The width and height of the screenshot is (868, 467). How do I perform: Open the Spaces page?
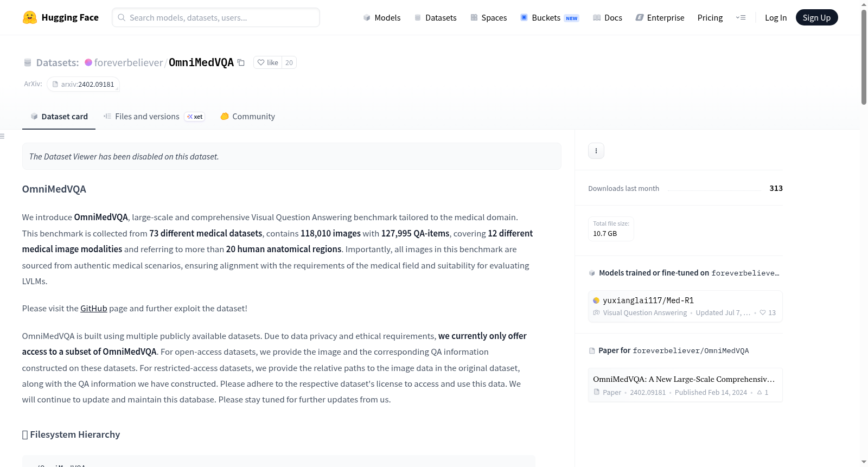(489, 17)
